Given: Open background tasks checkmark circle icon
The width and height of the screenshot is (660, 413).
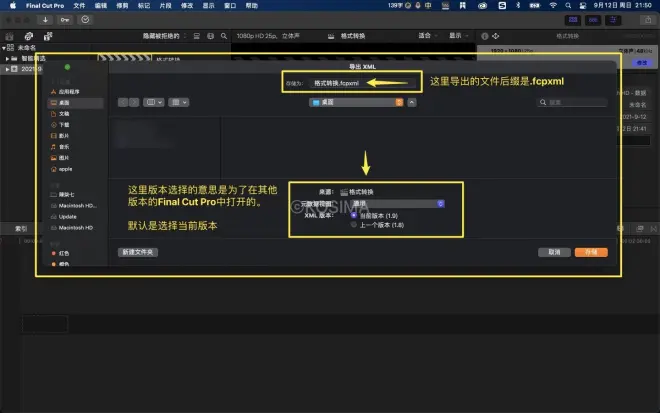Looking at the screenshot, I should (85, 20).
